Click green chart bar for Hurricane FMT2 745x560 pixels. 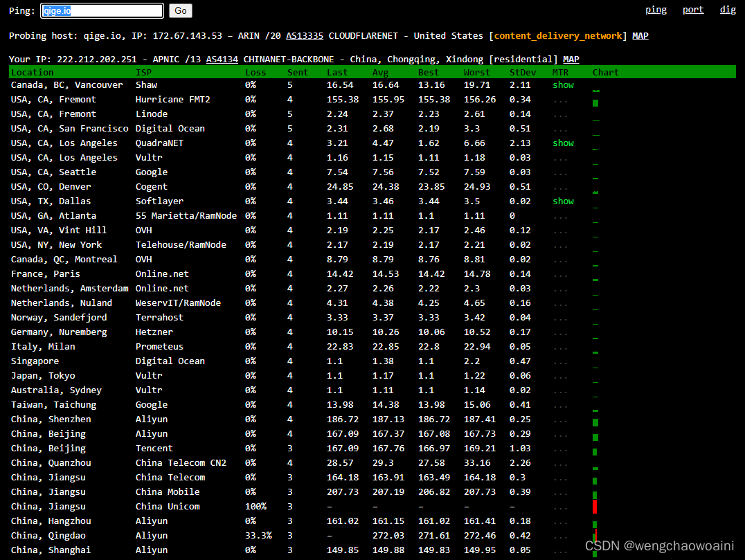[x=595, y=103]
